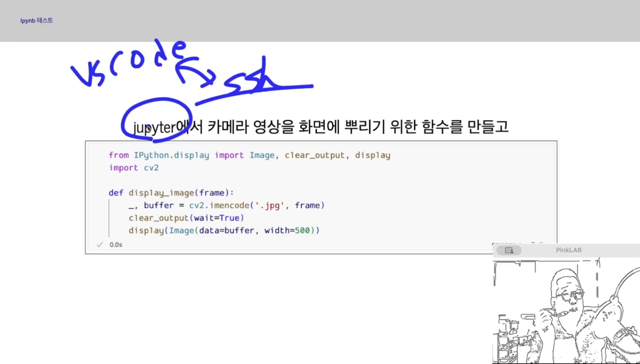Click the 'def display_image(frame):' line

(171, 193)
